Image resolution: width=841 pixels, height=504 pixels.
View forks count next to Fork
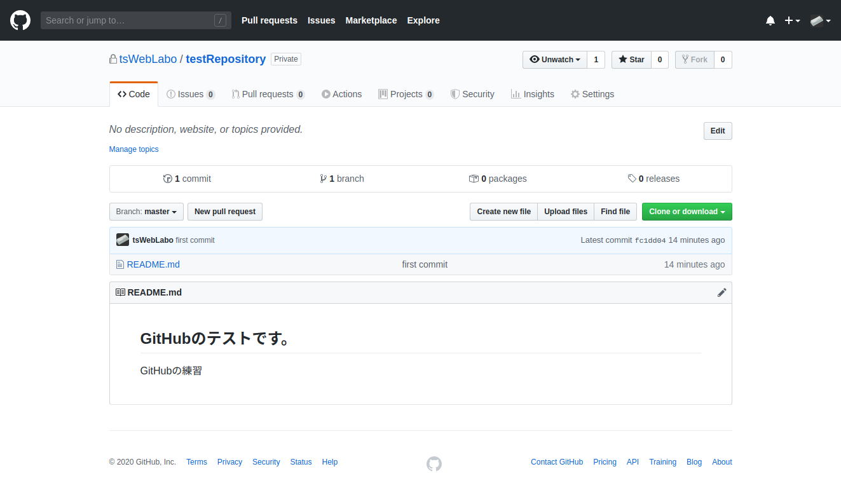pyautogui.click(x=723, y=60)
